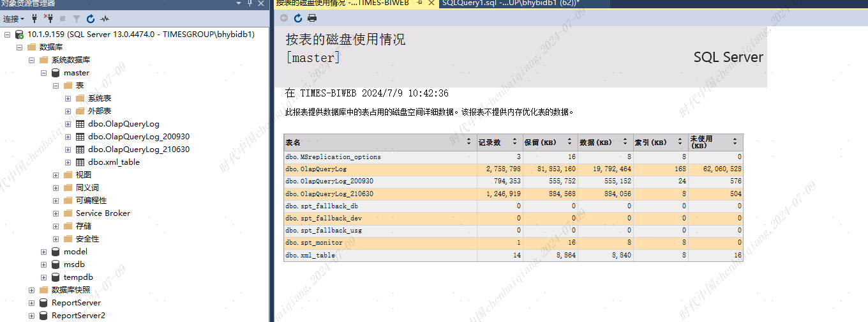Image resolution: width=868 pixels, height=322 pixels.
Task: Sort report by 数据(KB) column arrows
Action: (626, 142)
